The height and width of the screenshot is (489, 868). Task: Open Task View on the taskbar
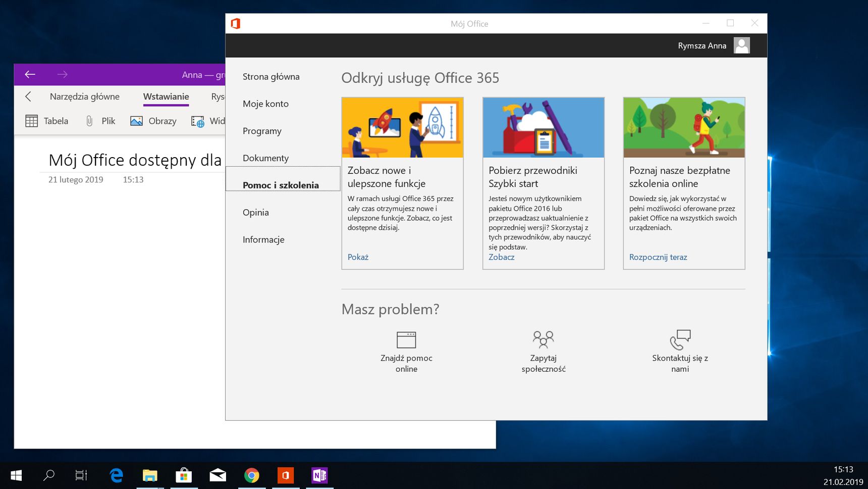coord(81,475)
